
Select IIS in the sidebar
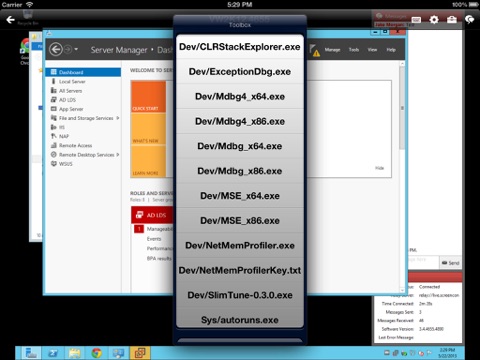83,127
